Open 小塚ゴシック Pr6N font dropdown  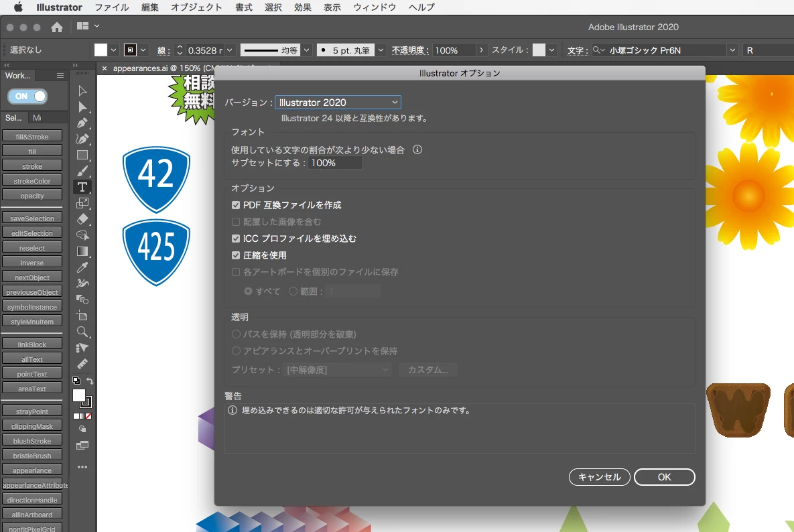[x=732, y=50]
